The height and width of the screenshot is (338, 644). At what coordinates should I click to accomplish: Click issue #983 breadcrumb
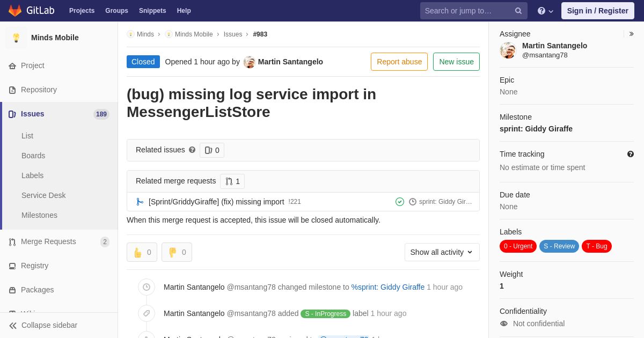pos(260,34)
